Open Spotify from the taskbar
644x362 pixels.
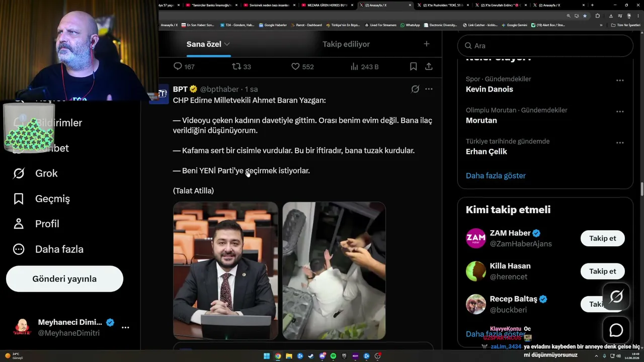[x=333, y=356]
